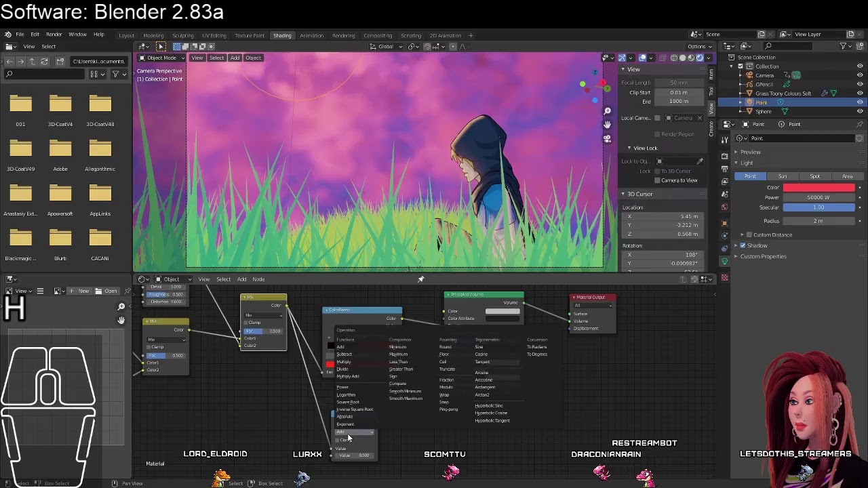Open View Layer properties tab icon

click(x=724, y=180)
